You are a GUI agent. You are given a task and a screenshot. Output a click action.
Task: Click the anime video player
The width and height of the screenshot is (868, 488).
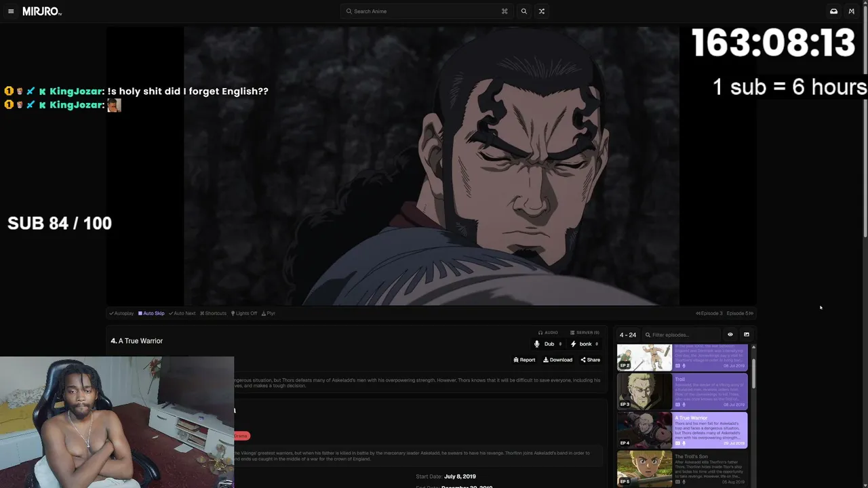tap(431, 166)
